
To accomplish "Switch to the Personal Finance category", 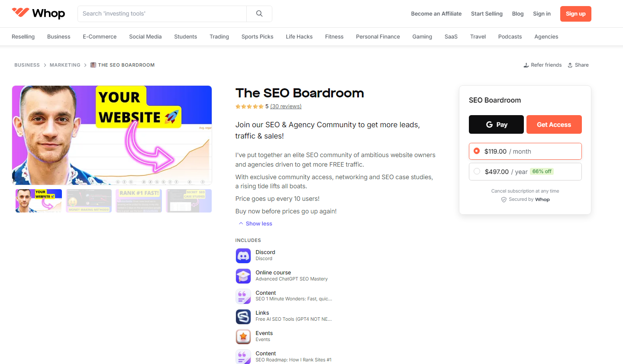I will coord(378,36).
